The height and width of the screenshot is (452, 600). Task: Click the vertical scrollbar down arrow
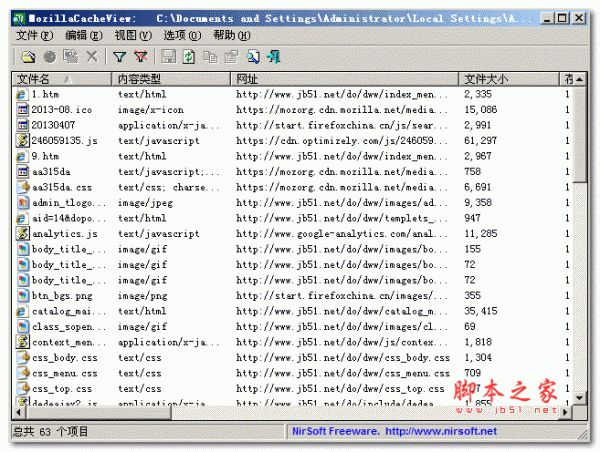[x=580, y=398]
